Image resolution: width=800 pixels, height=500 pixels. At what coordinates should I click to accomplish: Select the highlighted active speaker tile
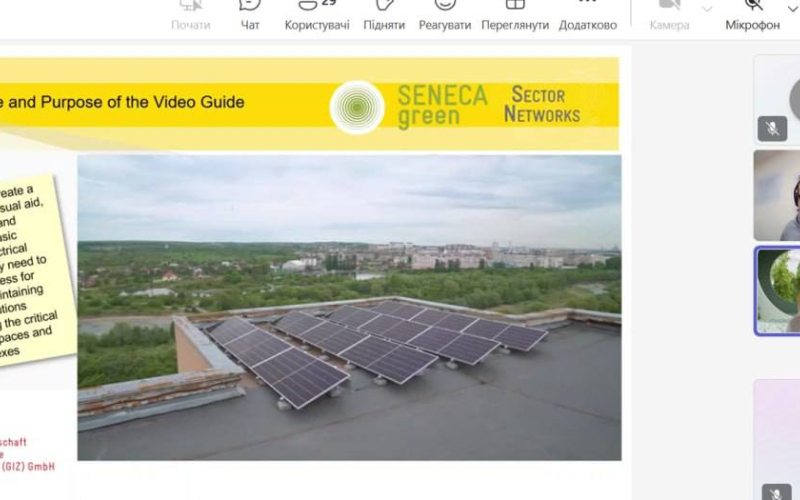click(777, 291)
